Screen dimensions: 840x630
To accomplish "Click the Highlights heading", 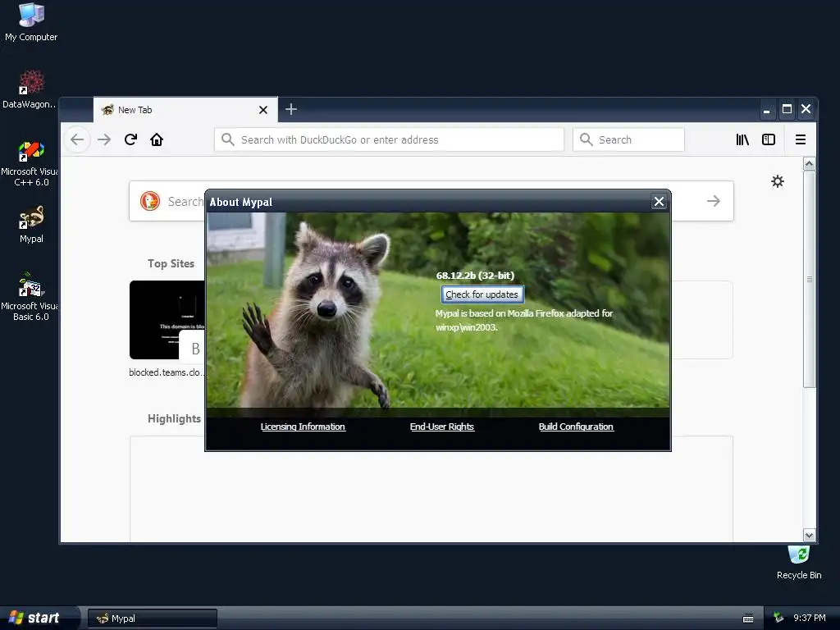I will [x=174, y=419].
